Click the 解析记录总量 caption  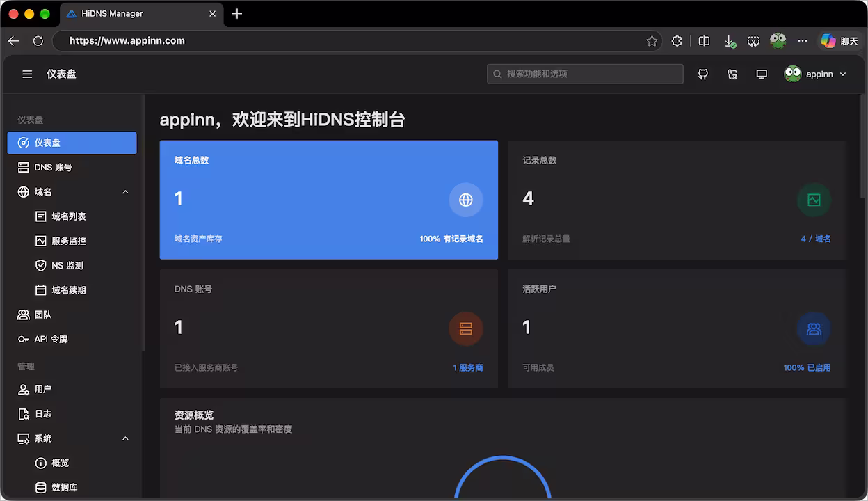[547, 239]
